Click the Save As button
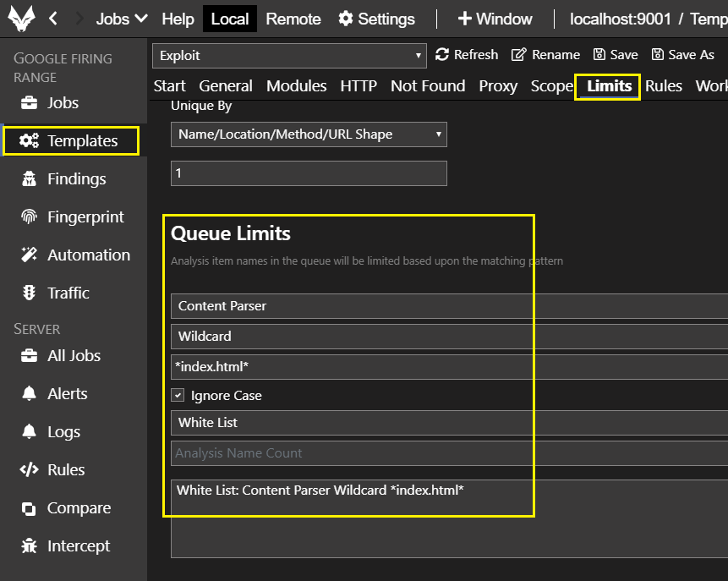 [683, 55]
